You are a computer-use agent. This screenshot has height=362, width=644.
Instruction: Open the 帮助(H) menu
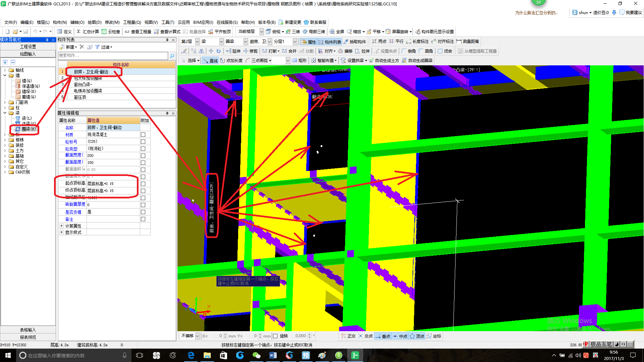[x=248, y=22]
